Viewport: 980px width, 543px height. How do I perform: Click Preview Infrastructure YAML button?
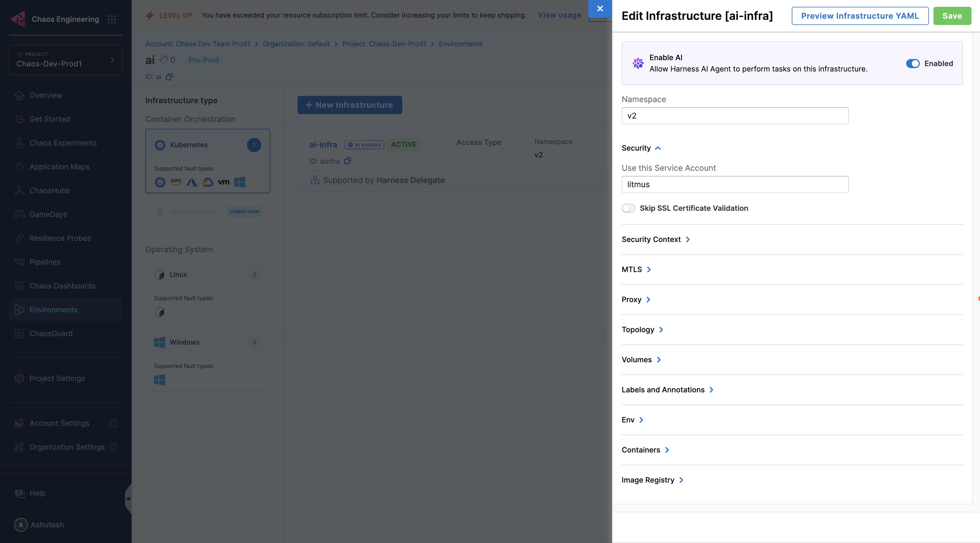point(860,16)
